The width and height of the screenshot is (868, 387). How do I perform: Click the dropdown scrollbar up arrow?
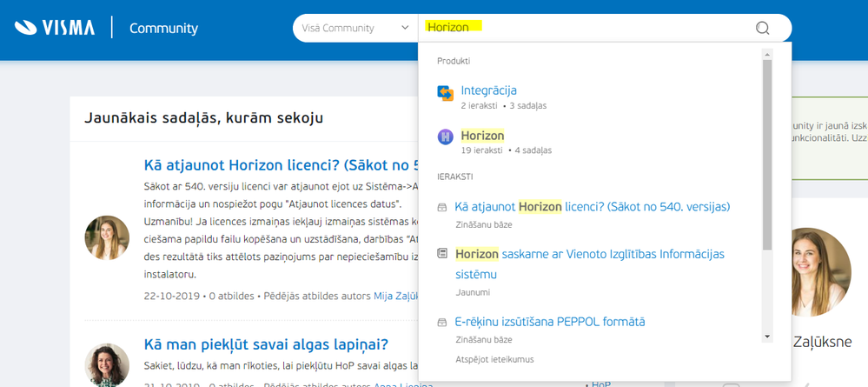click(766, 54)
